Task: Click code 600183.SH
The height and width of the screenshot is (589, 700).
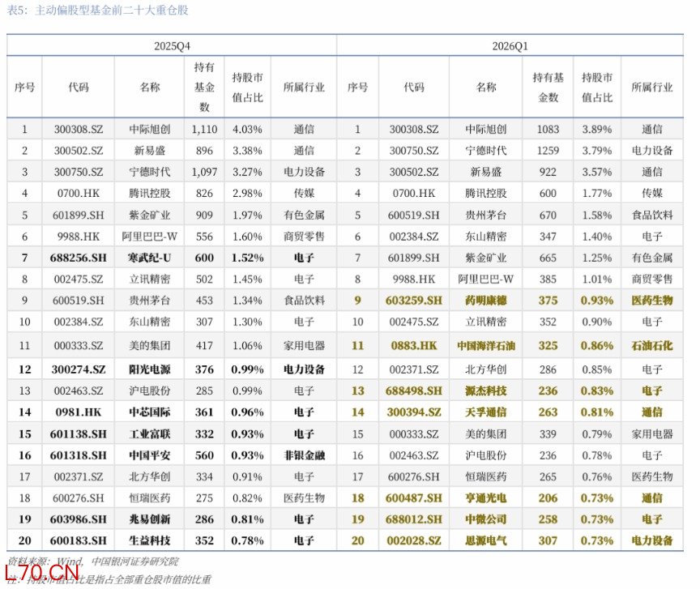Action: (x=79, y=540)
